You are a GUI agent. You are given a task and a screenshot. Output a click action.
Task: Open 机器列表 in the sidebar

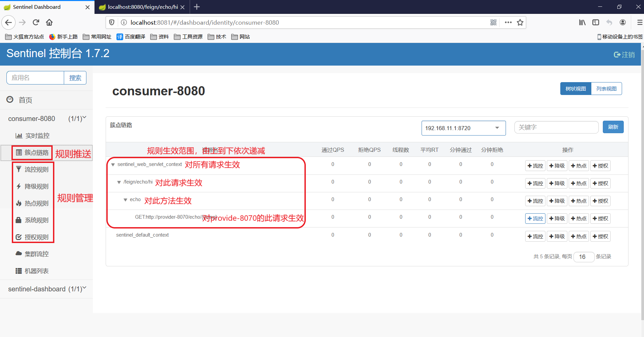(x=33, y=271)
